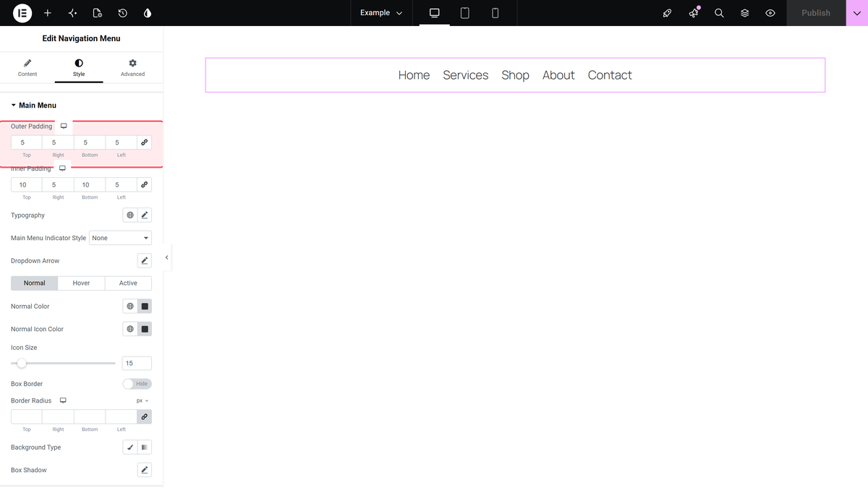Screen dimensions: 868x488
Task: Select classic Background Type brush
Action: click(x=130, y=448)
